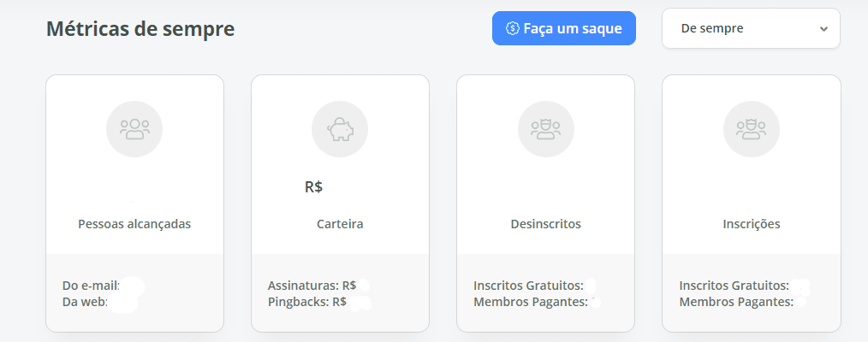The height and width of the screenshot is (342, 868).
Task: Click the Métricas de sempre heading
Action: (140, 29)
